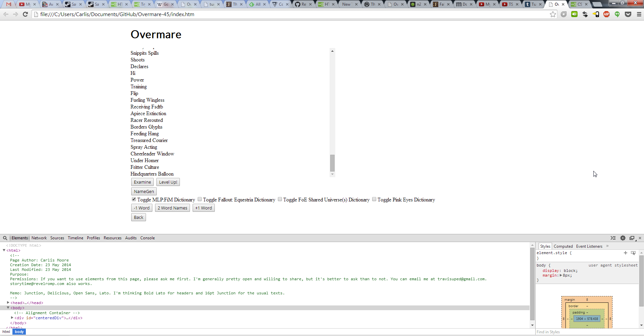Viewport: 644px width, 336px height.
Task: Expand the head element in DOM tree
Action: 8,303
